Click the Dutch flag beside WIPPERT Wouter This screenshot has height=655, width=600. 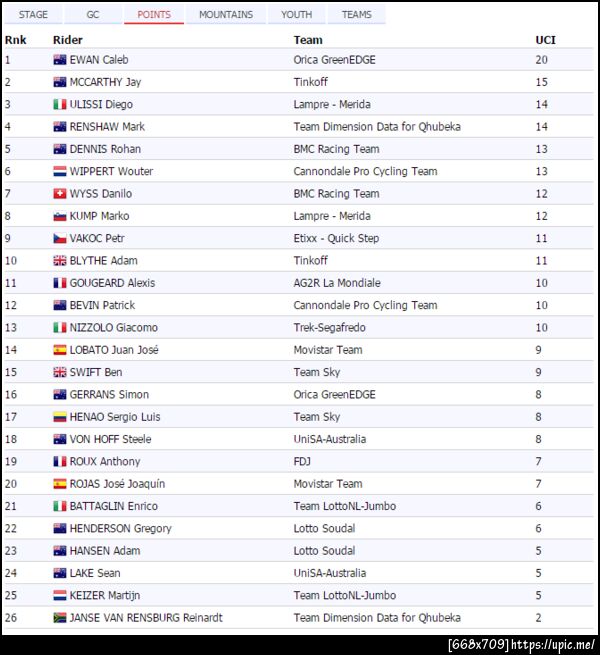click(60, 172)
